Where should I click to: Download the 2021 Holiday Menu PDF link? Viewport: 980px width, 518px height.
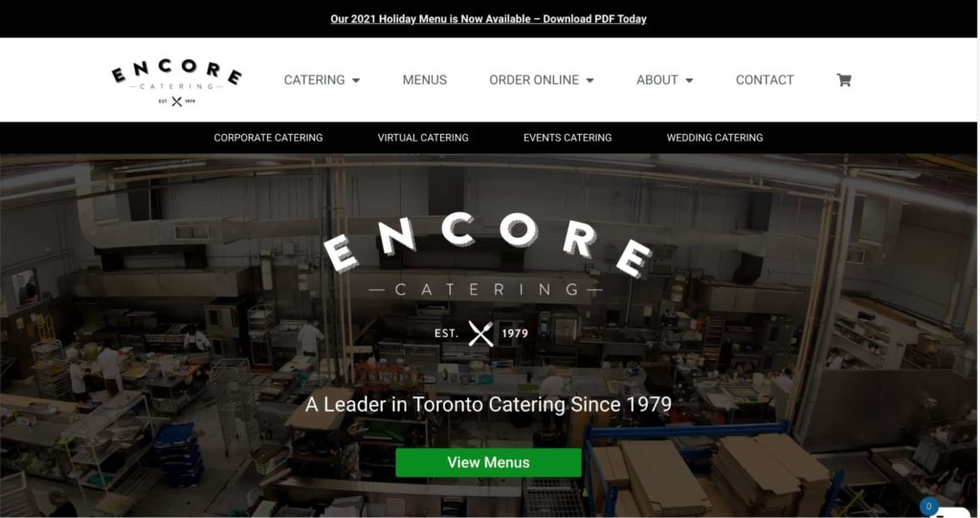click(x=488, y=19)
